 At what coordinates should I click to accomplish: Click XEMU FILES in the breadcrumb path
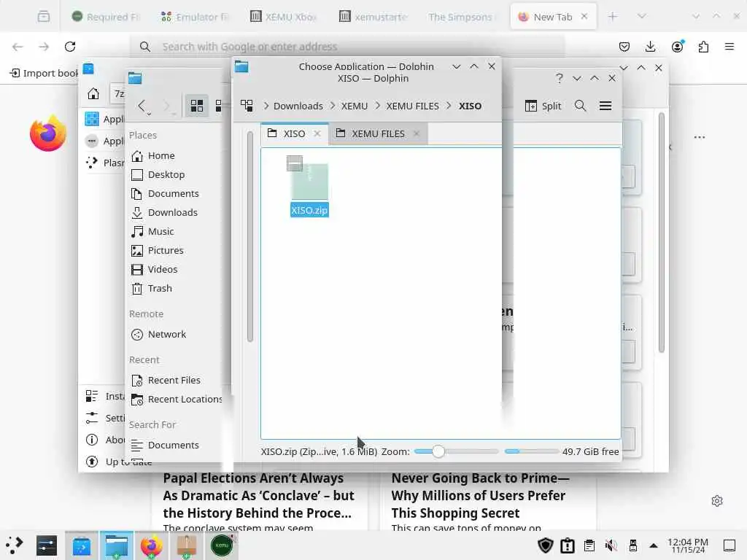[413, 106]
